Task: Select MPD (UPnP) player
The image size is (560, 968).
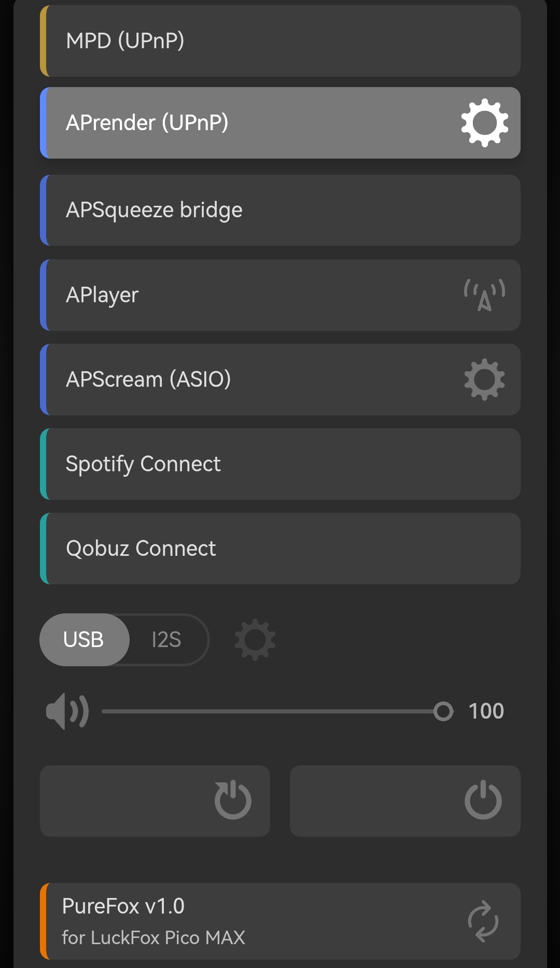Action: coord(280,41)
